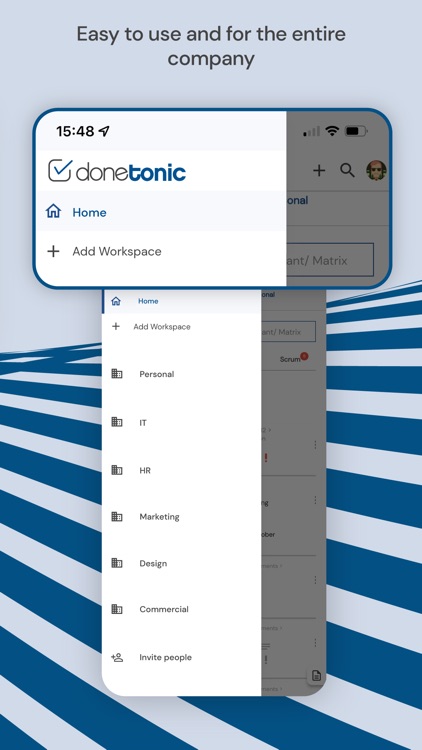Open search with the magnifier icon
422x750 pixels.
(347, 170)
